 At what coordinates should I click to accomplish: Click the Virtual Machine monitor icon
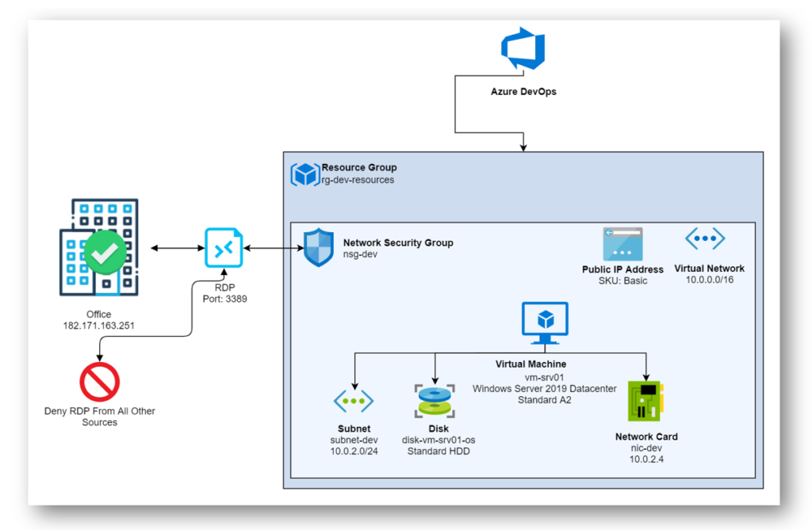(x=545, y=323)
